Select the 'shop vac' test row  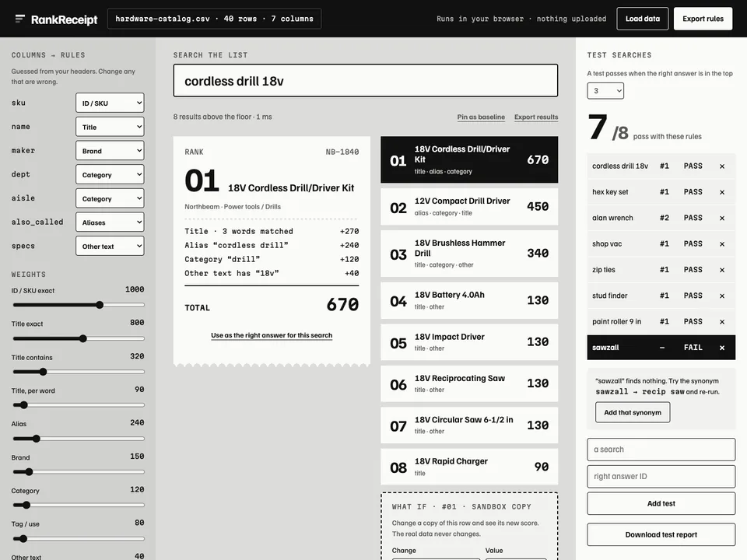[x=661, y=243]
